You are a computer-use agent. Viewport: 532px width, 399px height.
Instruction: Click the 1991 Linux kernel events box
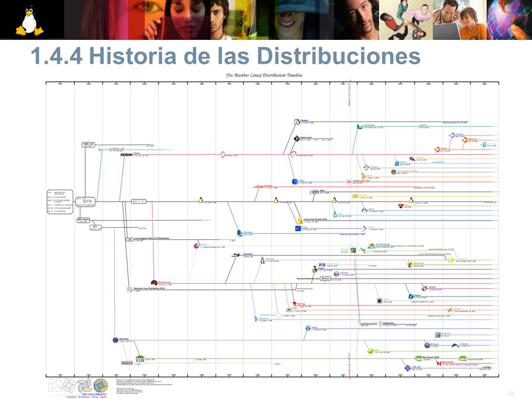coord(60,202)
